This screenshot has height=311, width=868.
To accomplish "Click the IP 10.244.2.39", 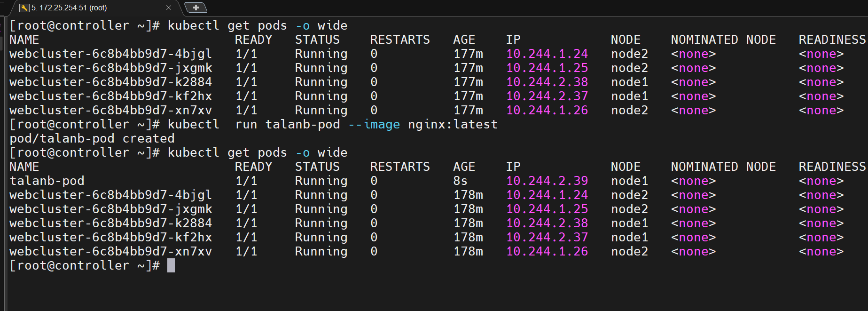I will point(547,181).
